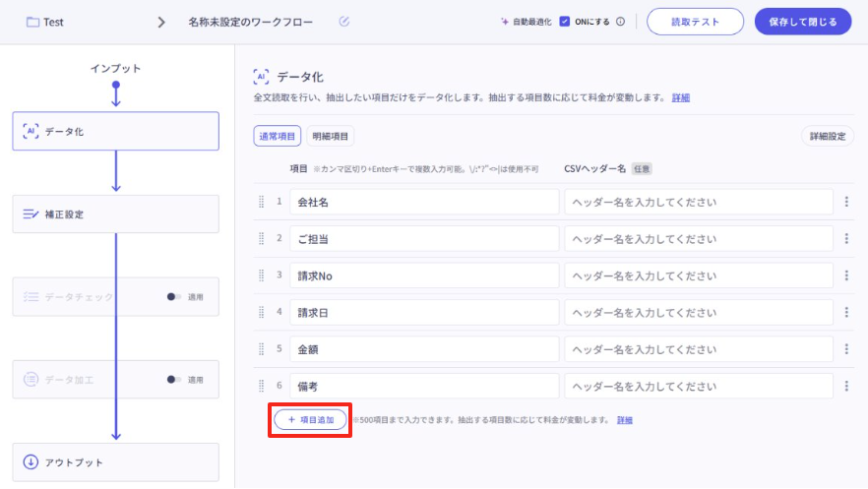
Task: Uncheck the 自動最適化 ONにする checkbox
Action: point(565,22)
